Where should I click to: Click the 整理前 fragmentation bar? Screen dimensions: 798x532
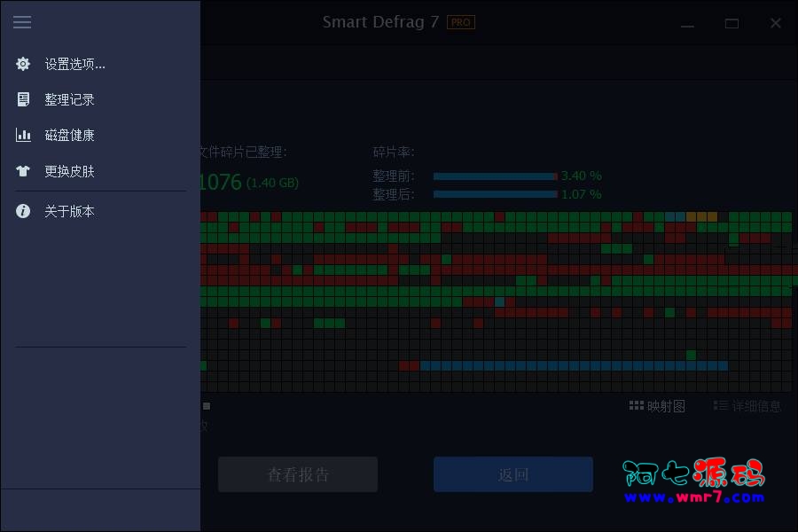pyautogui.click(x=495, y=176)
